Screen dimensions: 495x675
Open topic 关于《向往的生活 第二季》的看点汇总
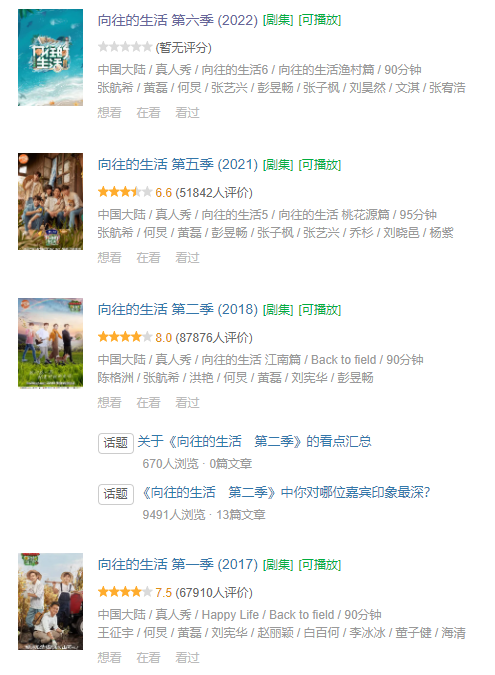click(254, 442)
